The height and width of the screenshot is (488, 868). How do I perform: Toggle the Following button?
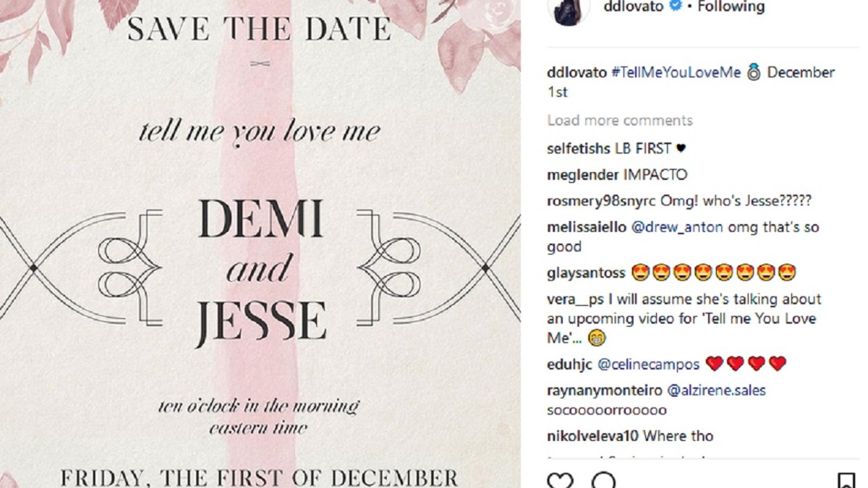coord(731,7)
